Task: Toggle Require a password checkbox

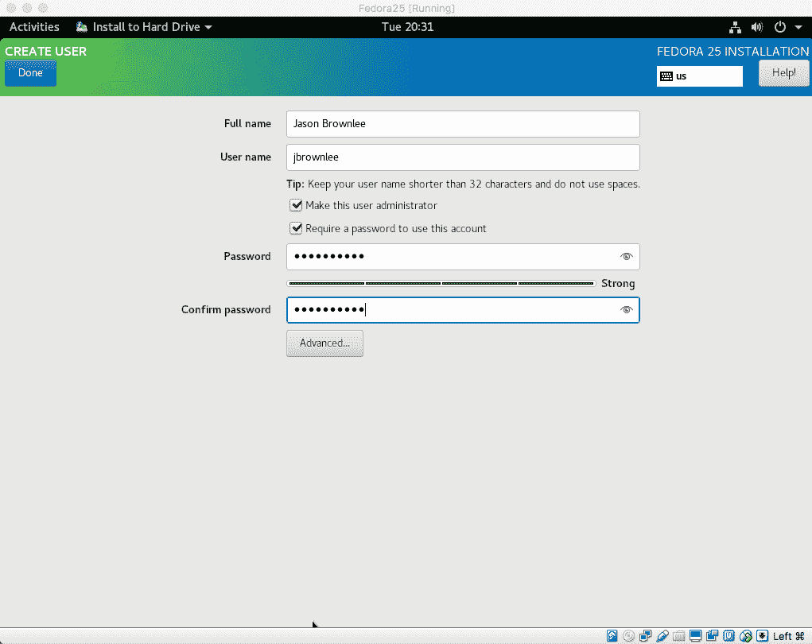Action: point(296,228)
